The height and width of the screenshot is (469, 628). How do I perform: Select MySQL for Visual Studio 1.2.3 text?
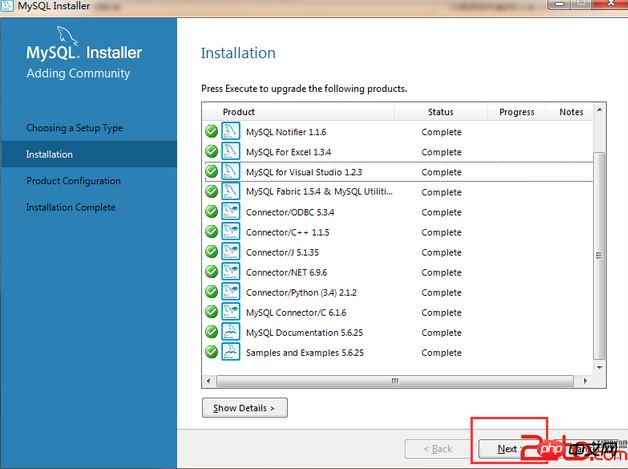304,172
